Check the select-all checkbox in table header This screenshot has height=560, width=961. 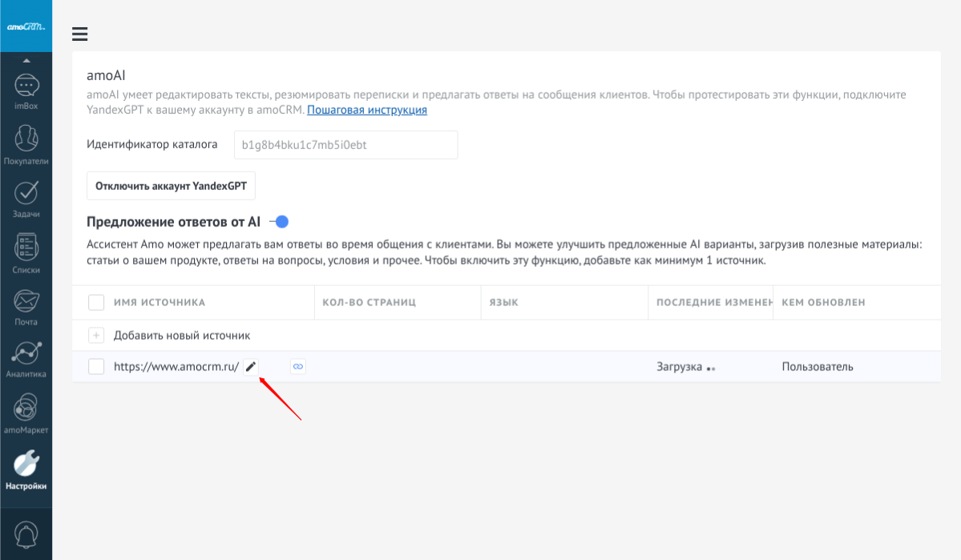[96, 302]
